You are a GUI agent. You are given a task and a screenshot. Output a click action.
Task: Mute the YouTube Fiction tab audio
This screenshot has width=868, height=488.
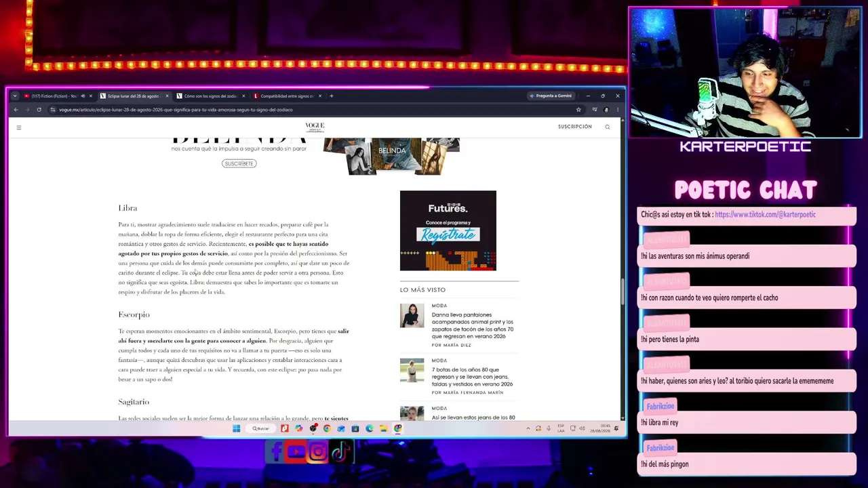[83, 96]
